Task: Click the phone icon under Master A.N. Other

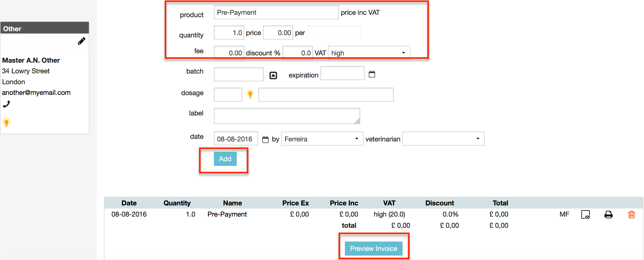Action: point(6,104)
